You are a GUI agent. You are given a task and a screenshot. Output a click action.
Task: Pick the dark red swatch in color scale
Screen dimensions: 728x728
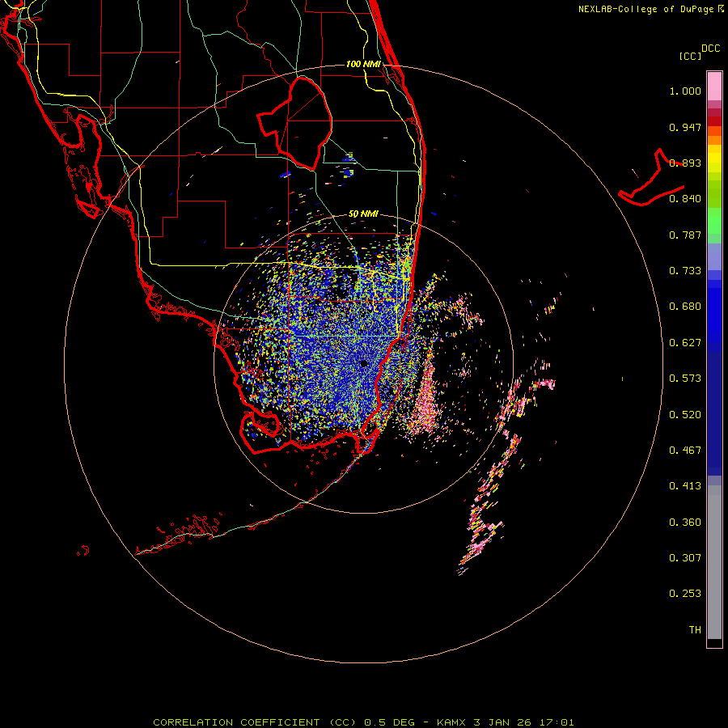click(714, 121)
